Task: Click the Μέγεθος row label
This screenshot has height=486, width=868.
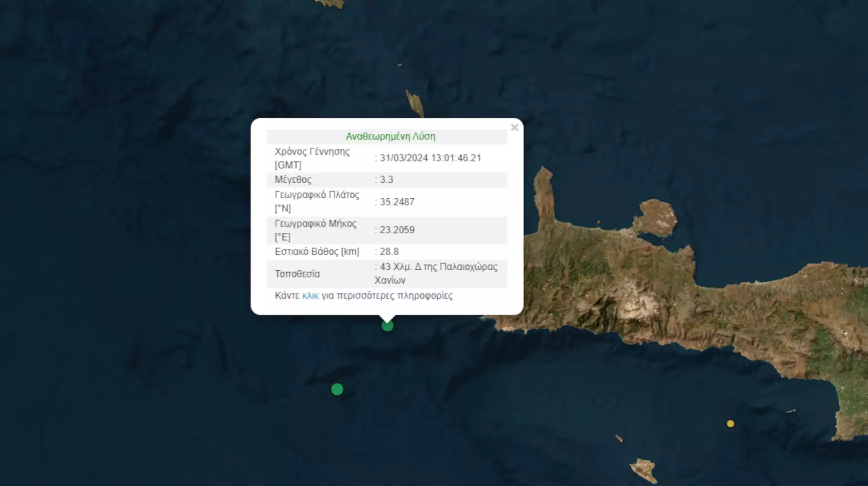Action: (x=293, y=180)
